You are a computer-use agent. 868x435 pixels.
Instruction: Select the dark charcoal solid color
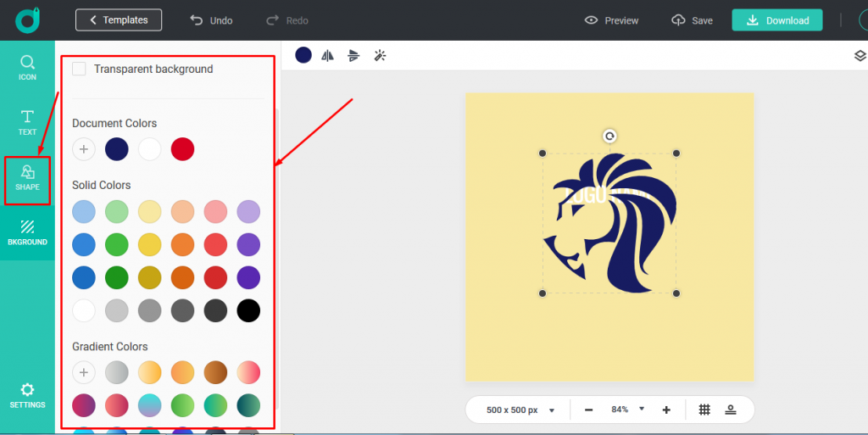click(x=215, y=311)
